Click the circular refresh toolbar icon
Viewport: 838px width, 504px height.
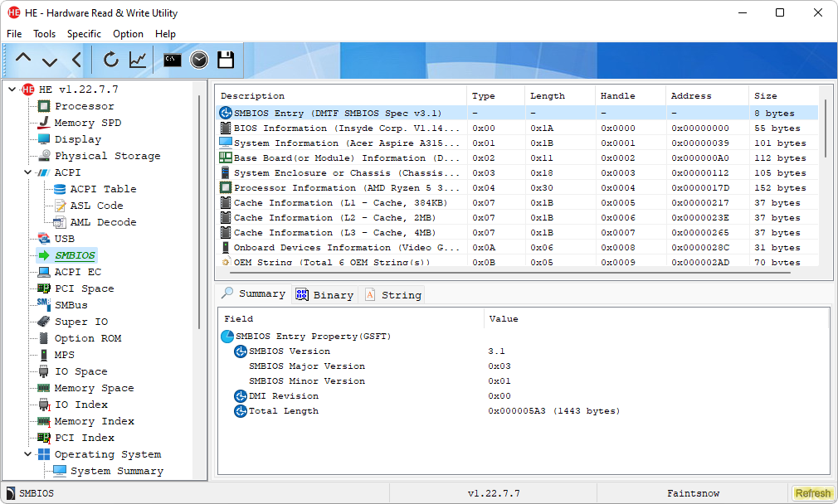110,60
